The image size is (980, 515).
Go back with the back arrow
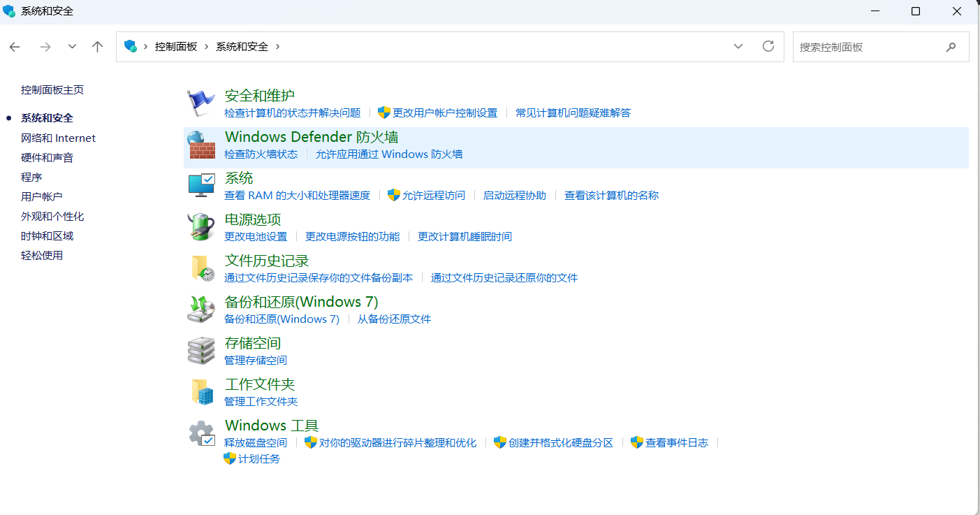click(x=15, y=47)
